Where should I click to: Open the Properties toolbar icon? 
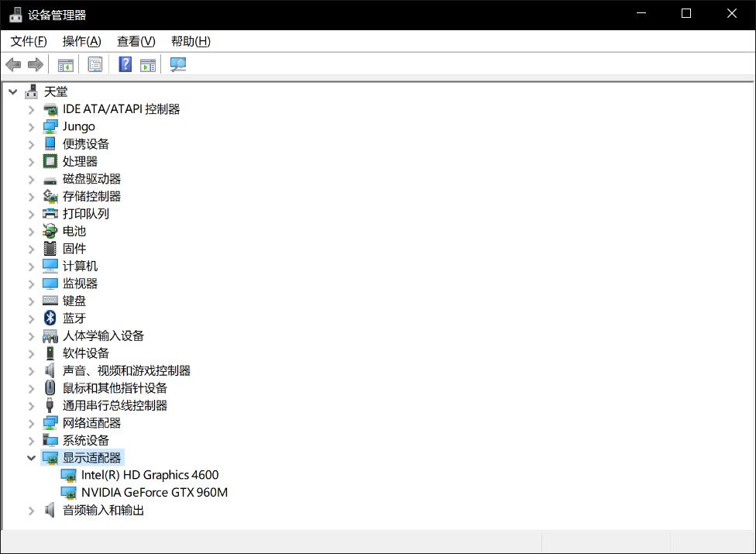[x=95, y=64]
